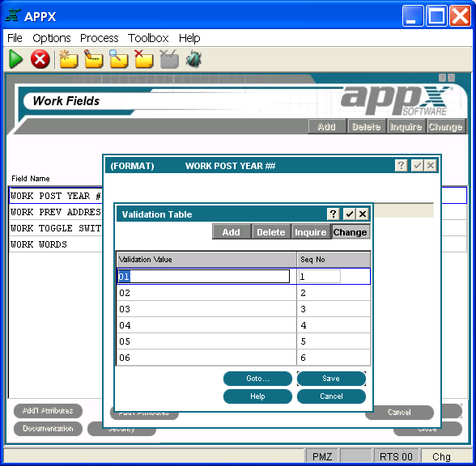Open the Help menu
The height and width of the screenshot is (466, 476).
[x=189, y=38]
